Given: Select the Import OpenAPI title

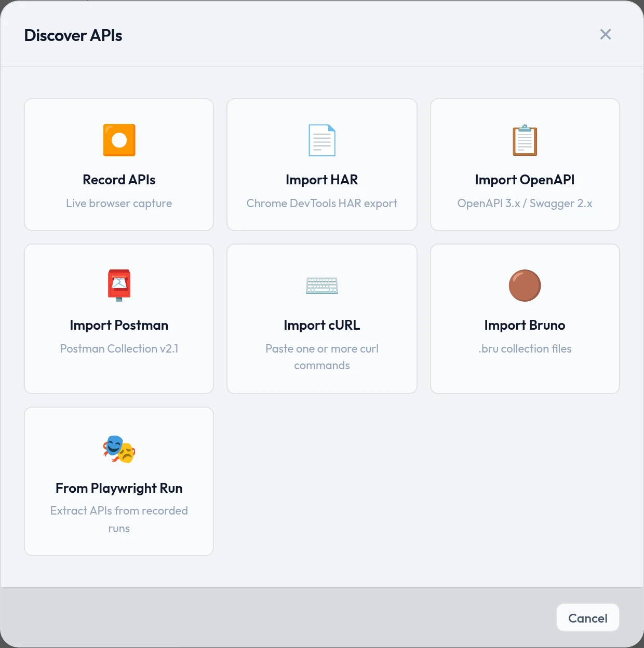Looking at the screenshot, I should (525, 180).
